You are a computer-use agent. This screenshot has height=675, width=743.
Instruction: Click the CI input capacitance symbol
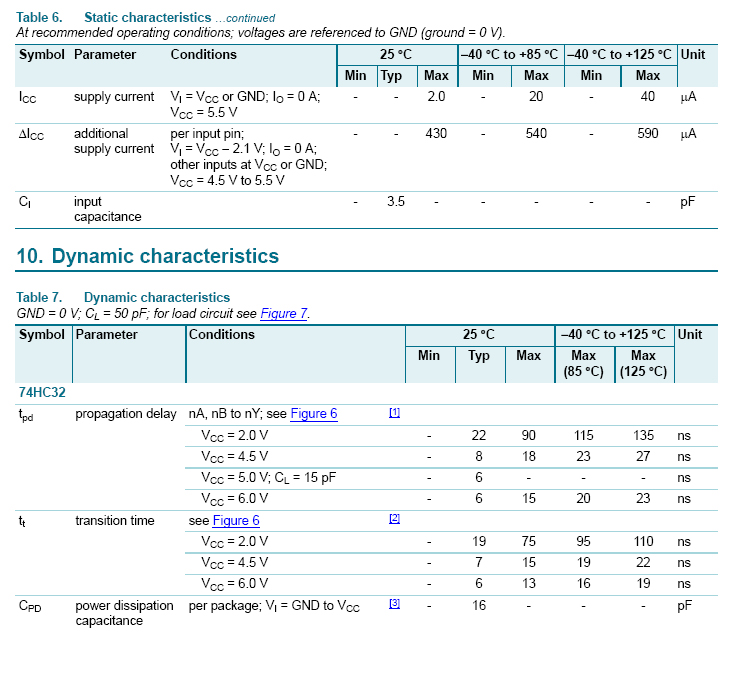(x=25, y=202)
